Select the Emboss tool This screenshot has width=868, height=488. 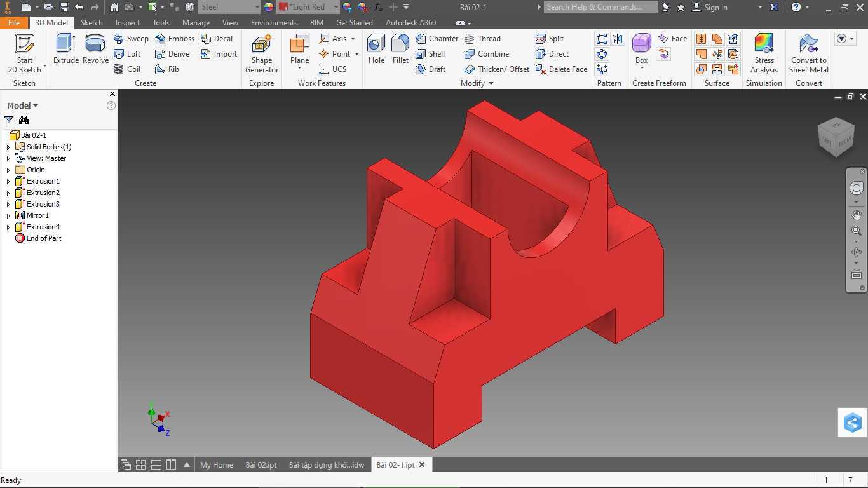click(x=175, y=39)
